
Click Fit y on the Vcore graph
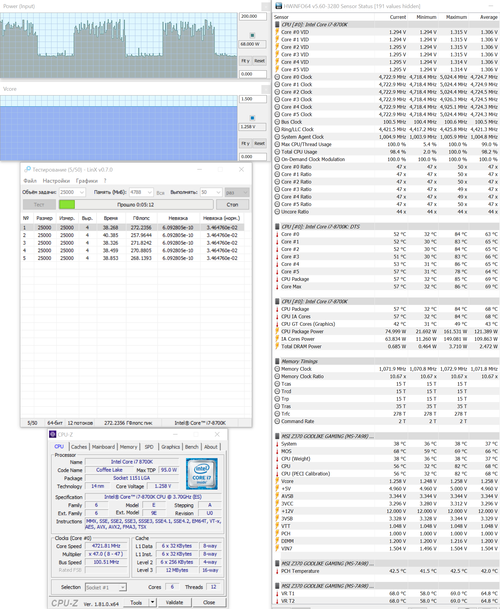click(x=245, y=143)
